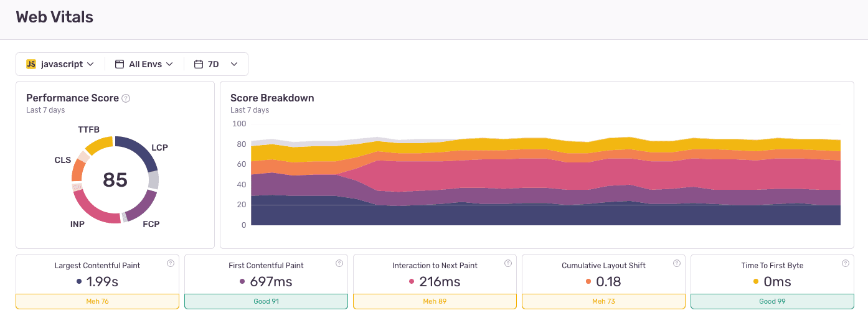Click the chevron next to All Envs
The height and width of the screenshot is (318, 868).
pyautogui.click(x=169, y=64)
